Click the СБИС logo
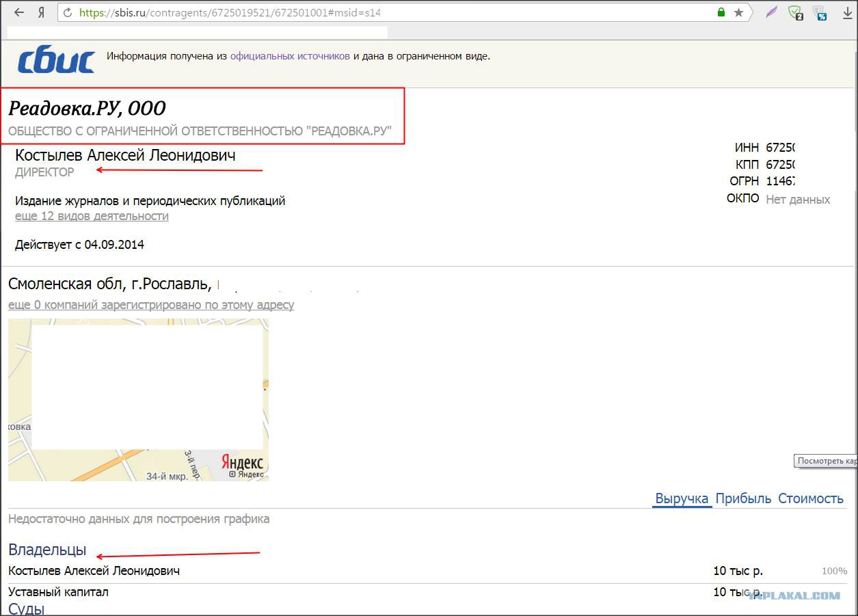Viewport: 858px width, 616px height. 56,61
